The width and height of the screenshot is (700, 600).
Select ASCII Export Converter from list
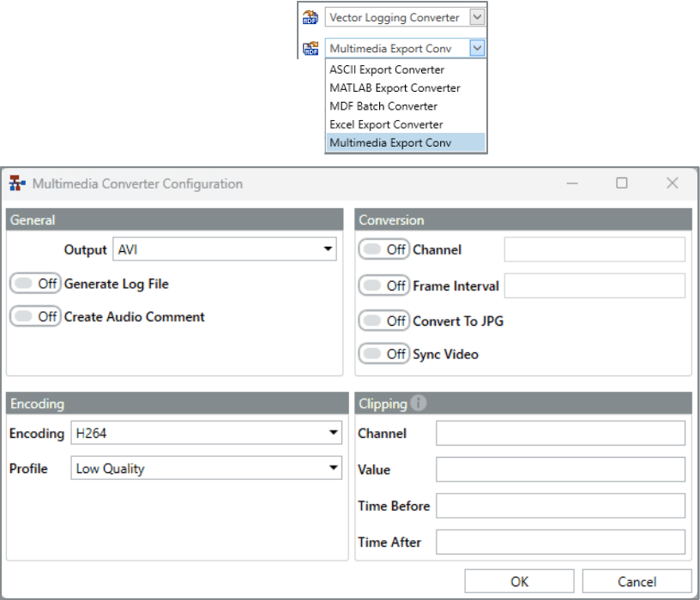coord(406,69)
